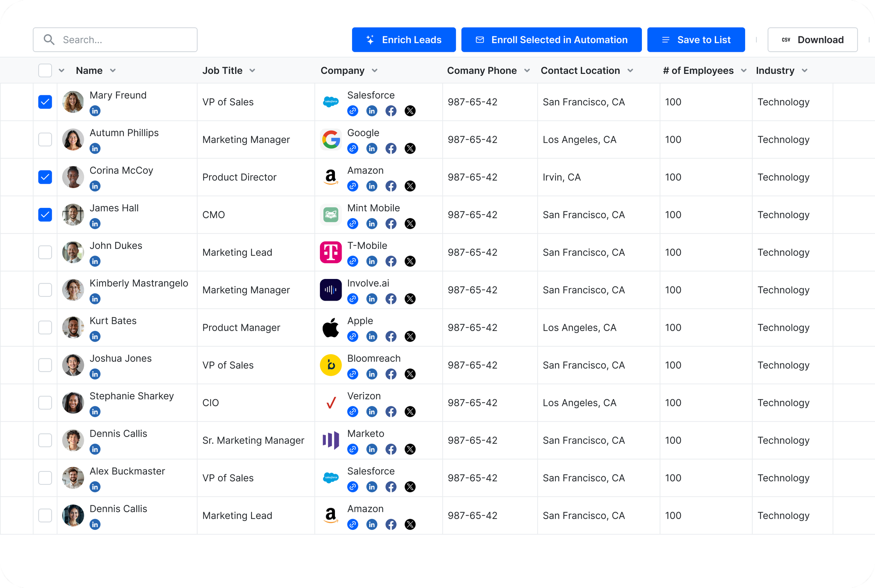Open Bloomreach's LinkedIn icon

click(372, 374)
